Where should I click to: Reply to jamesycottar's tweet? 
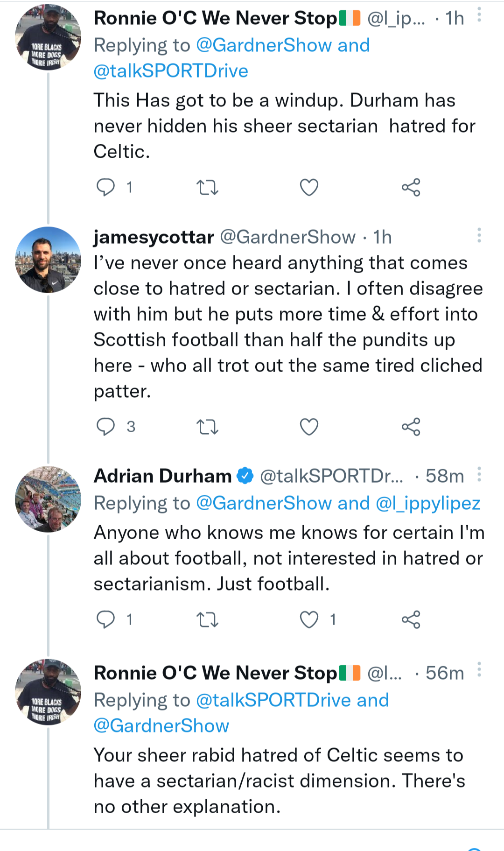point(106,426)
